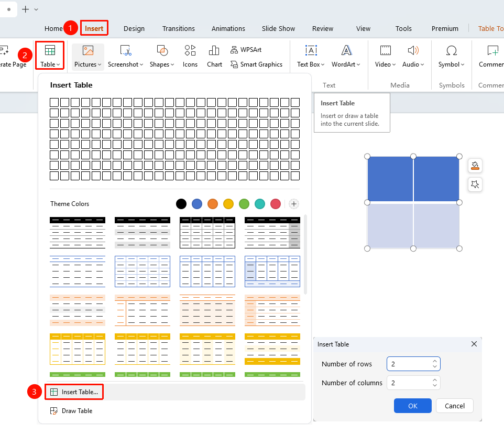Viewport: 504px width, 434px height.
Task: Click the Audio insert icon
Action: point(413,51)
